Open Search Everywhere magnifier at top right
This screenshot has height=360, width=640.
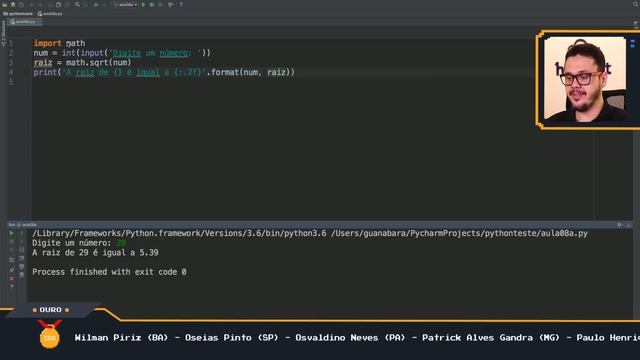(636, 4)
